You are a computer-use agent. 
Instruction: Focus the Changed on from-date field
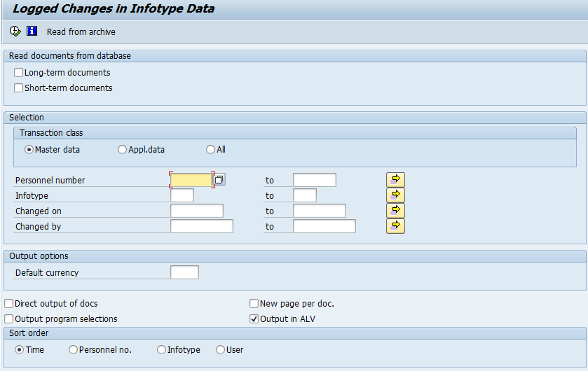point(196,211)
